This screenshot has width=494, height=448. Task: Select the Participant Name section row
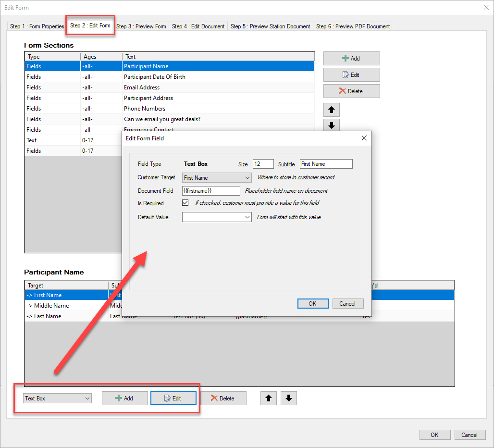point(170,66)
